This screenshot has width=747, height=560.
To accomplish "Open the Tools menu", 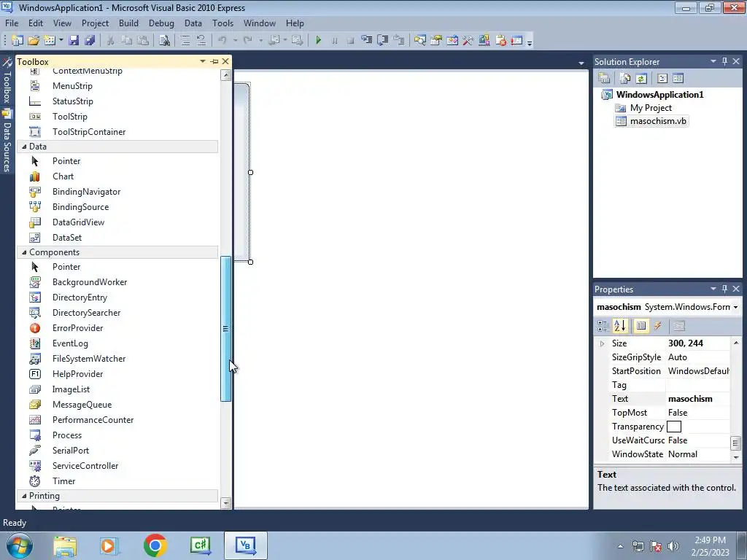I will (222, 23).
